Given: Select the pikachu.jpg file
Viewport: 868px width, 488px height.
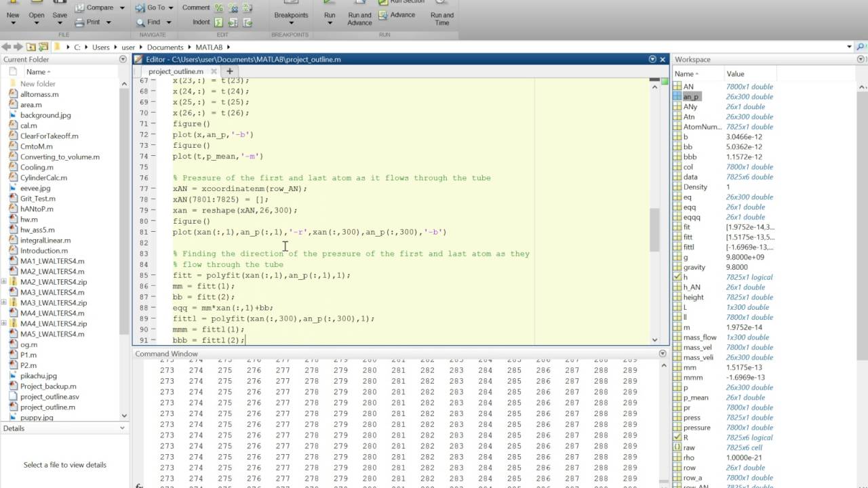Looking at the screenshot, I should click(38, 376).
